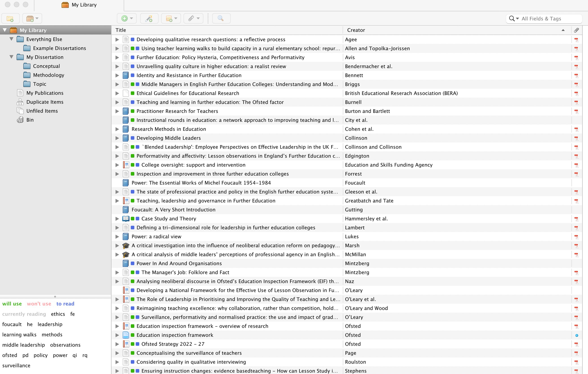Sort by the Title column header
Viewport: 588px width, 374px height.
point(227,30)
